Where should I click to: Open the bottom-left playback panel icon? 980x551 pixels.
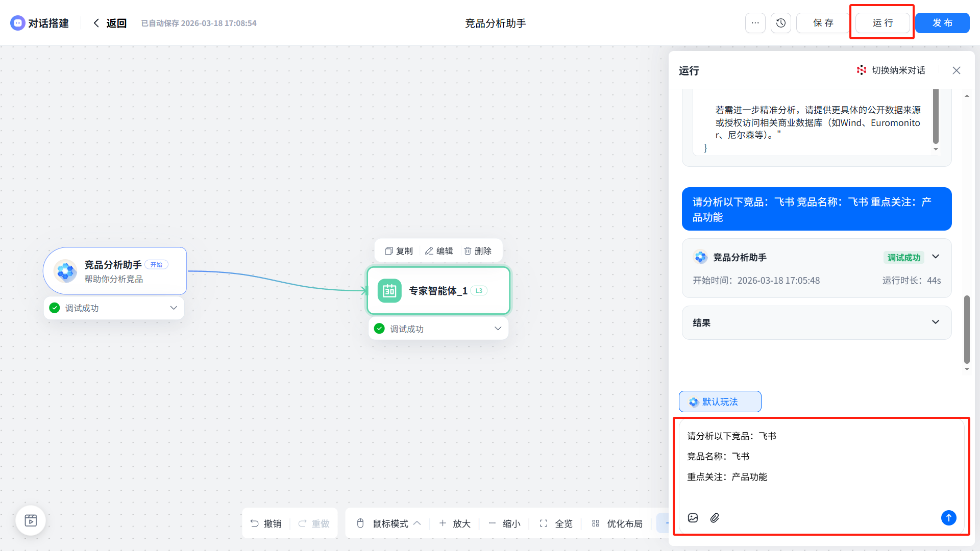tap(31, 520)
